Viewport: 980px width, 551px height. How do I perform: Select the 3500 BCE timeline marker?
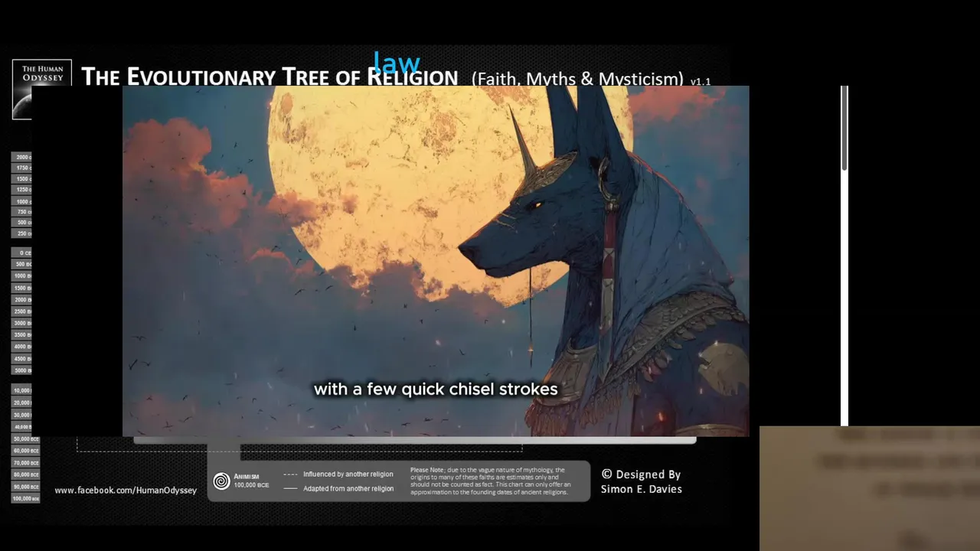(21, 335)
